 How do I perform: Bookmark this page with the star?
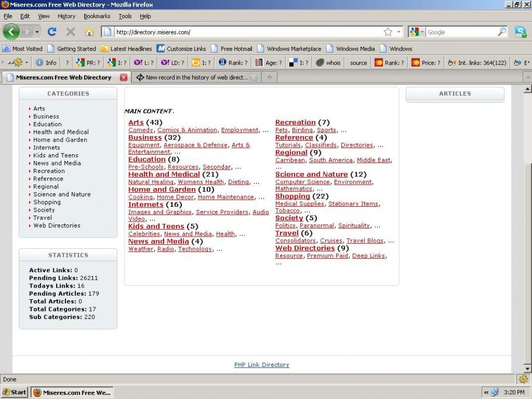[388, 32]
